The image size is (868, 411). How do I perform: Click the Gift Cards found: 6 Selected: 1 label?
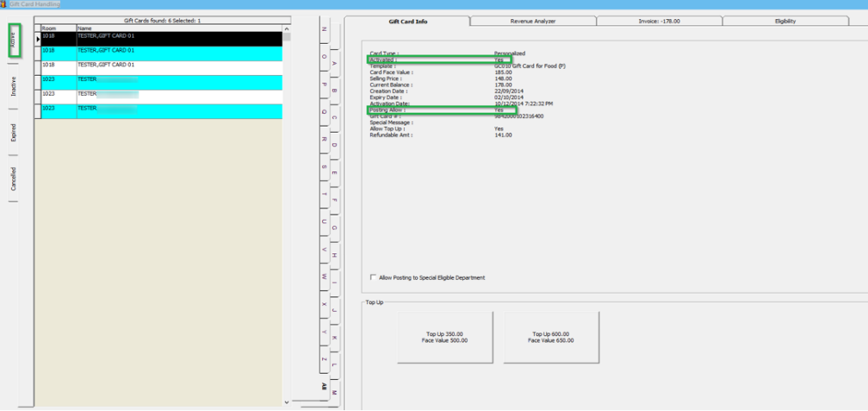(162, 20)
